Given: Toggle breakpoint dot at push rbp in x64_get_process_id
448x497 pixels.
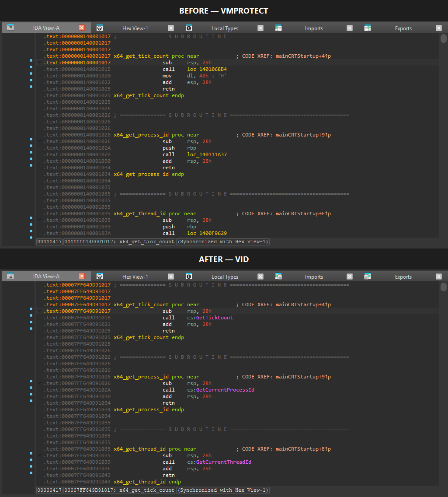Looking at the screenshot, I should point(31,146).
